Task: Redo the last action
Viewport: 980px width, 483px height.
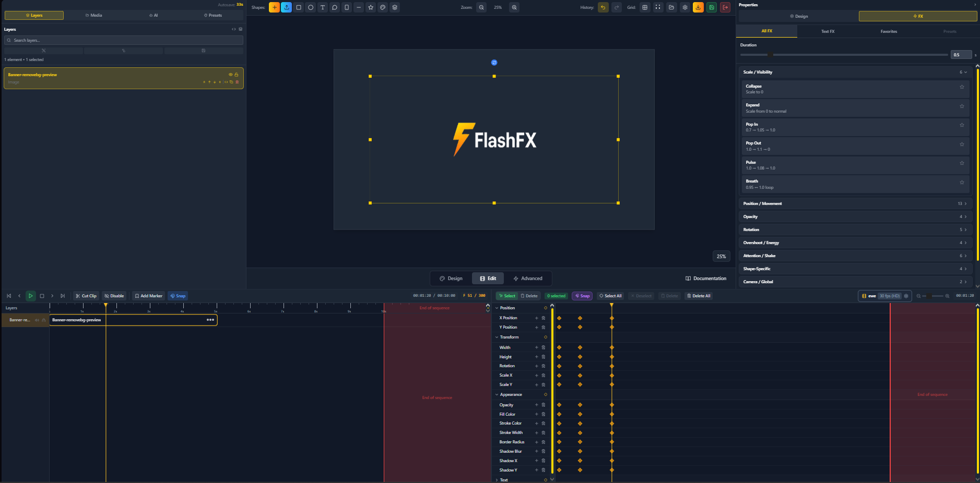Action: [x=617, y=7]
